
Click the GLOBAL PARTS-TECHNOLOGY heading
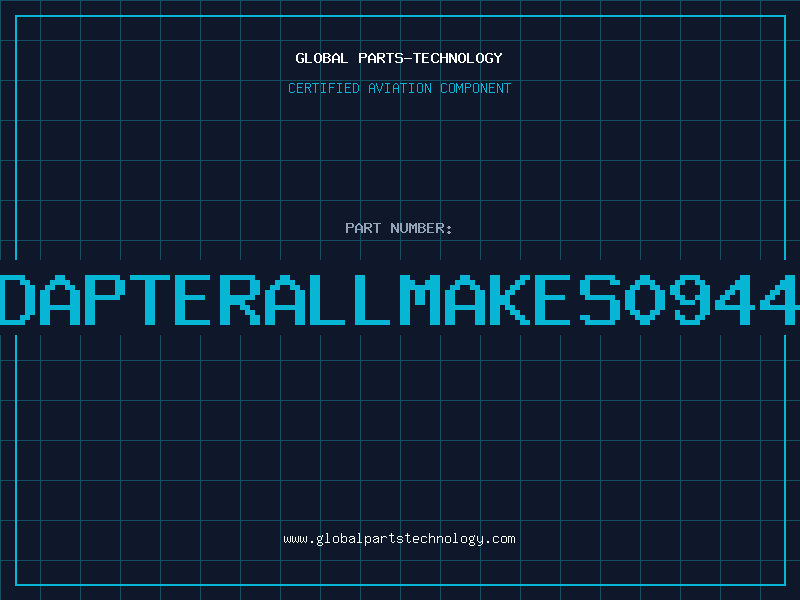pyautogui.click(x=399, y=58)
